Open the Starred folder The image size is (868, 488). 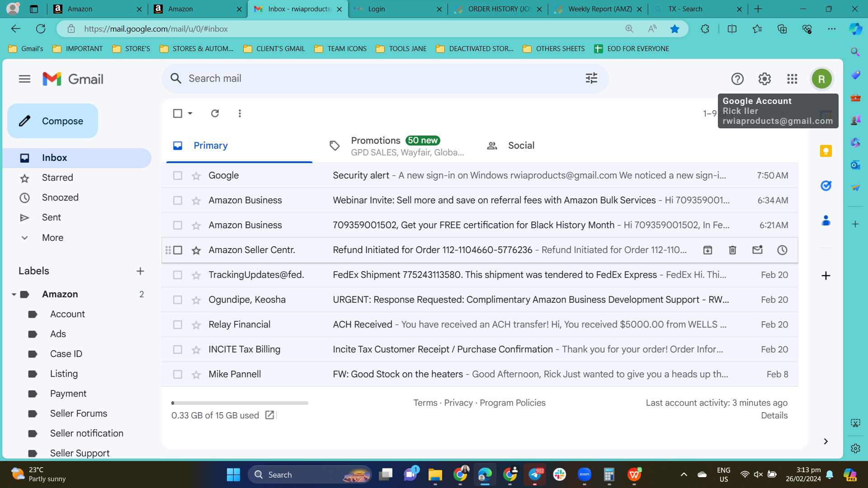(x=77, y=178)
